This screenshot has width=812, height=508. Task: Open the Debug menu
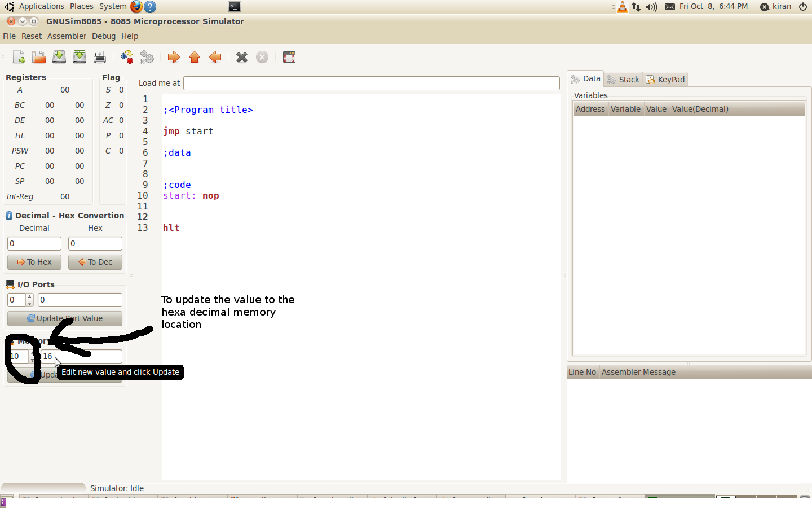tap(104, 36)
